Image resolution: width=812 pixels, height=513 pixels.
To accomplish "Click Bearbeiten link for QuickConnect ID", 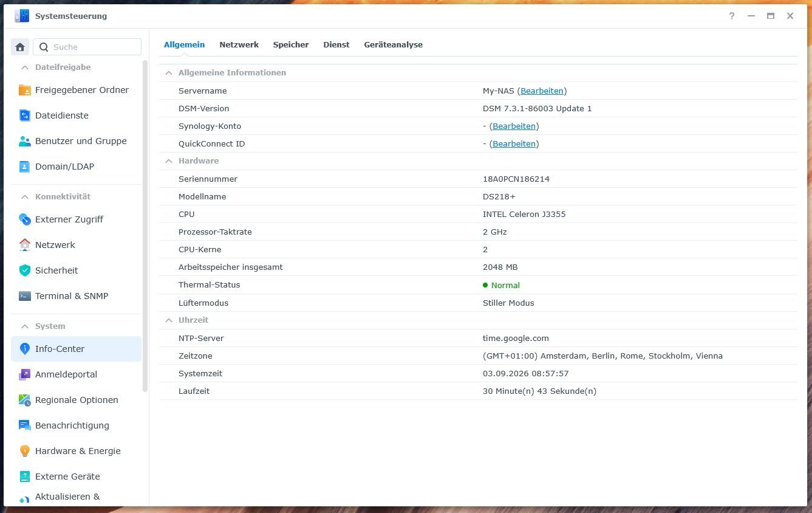I will [514, 144].
